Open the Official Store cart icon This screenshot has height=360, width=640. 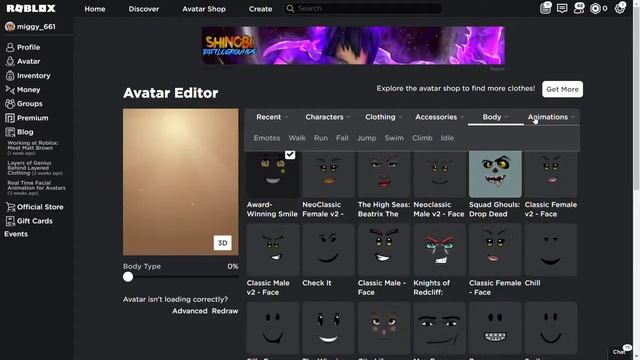point(10,207)
